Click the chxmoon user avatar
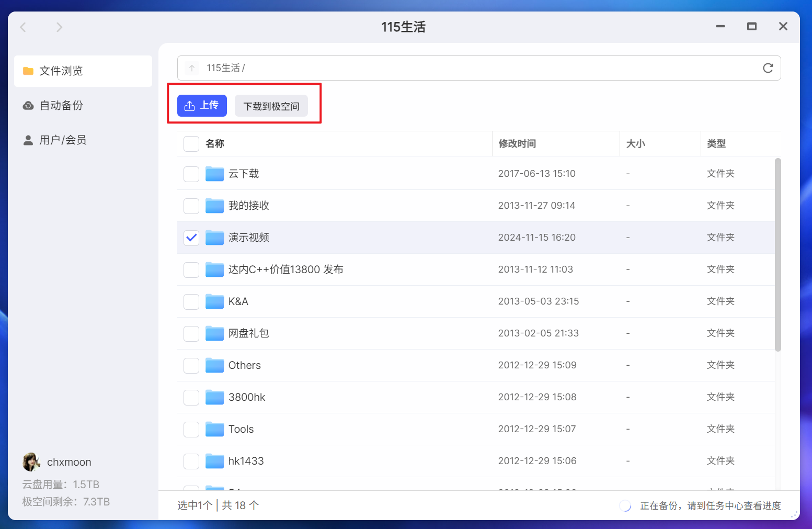 (31, 462)
